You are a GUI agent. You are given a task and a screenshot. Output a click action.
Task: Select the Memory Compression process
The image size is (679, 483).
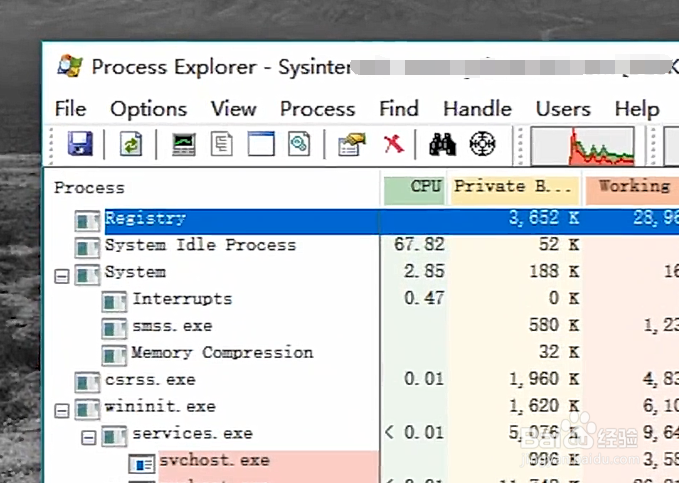click(222, 353)
